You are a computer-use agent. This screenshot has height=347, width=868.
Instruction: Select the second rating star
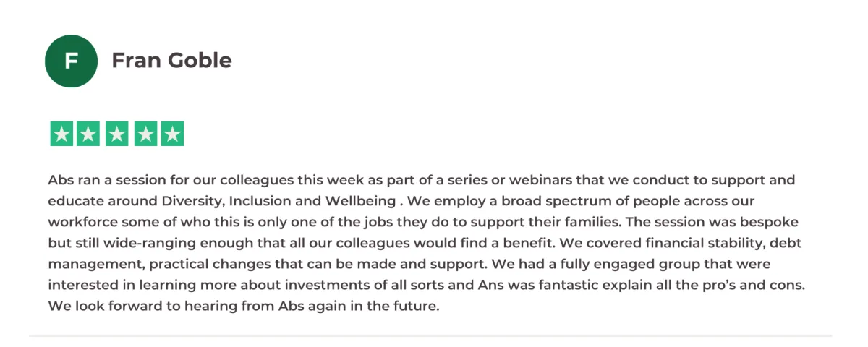[x=89, y=134]
